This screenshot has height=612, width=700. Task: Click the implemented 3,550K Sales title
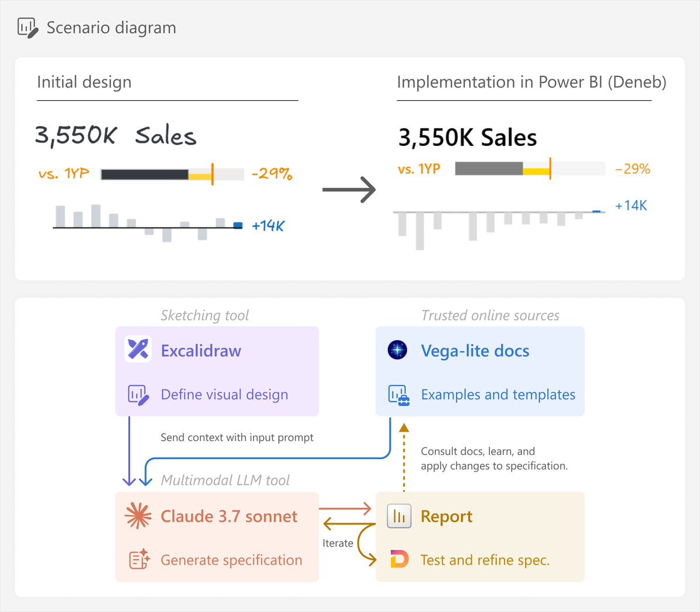(x=467, y=138)
